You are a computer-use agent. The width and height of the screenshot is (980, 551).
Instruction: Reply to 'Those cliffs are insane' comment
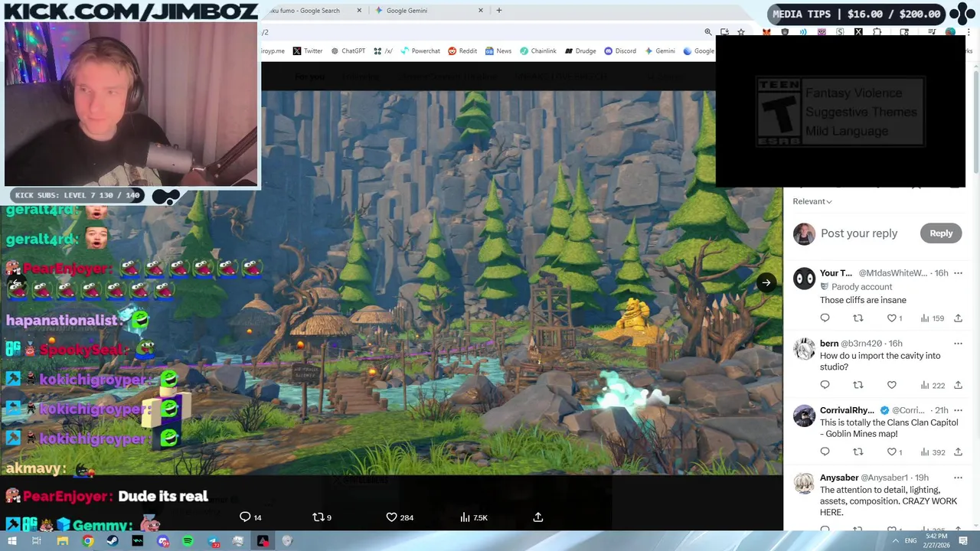coord(825,318)
